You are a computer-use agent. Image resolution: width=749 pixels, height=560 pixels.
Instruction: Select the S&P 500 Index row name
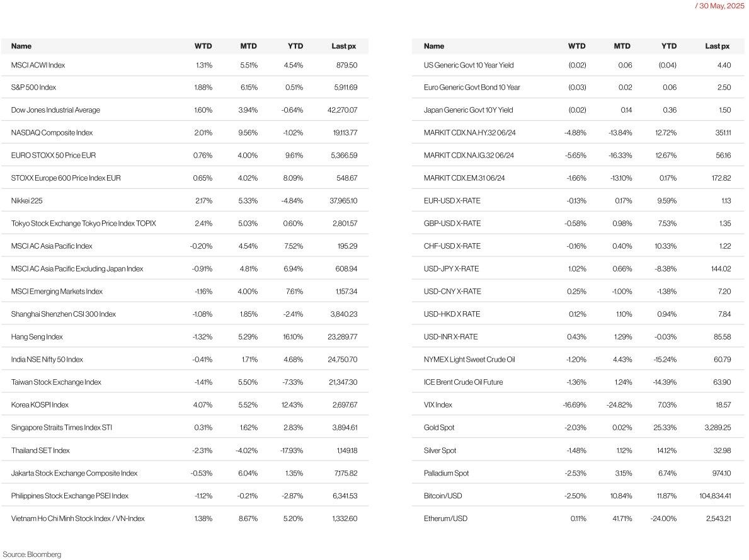[x=33, y=88]
